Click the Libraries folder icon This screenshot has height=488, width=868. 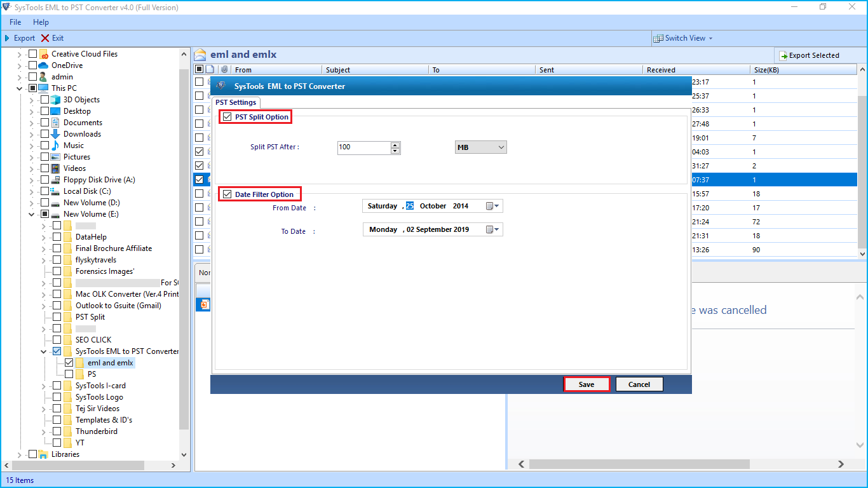pos(44,454)
